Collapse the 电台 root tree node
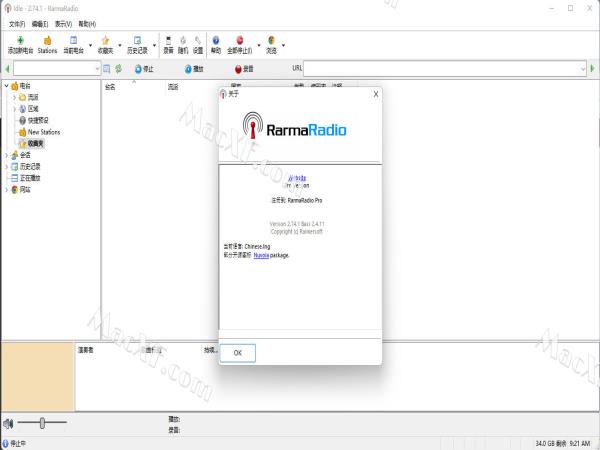This screenshot has width=600, height=450. pos(7,86)
